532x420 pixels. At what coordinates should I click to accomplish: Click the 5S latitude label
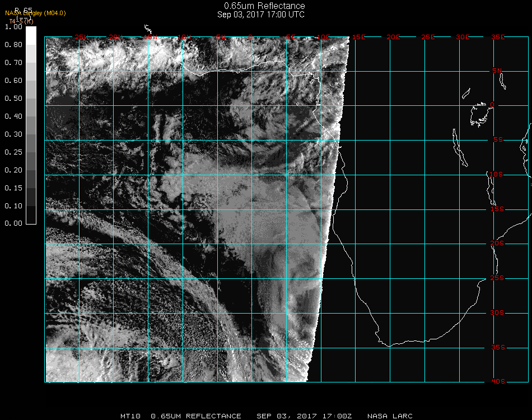click(x=498, y=140)
